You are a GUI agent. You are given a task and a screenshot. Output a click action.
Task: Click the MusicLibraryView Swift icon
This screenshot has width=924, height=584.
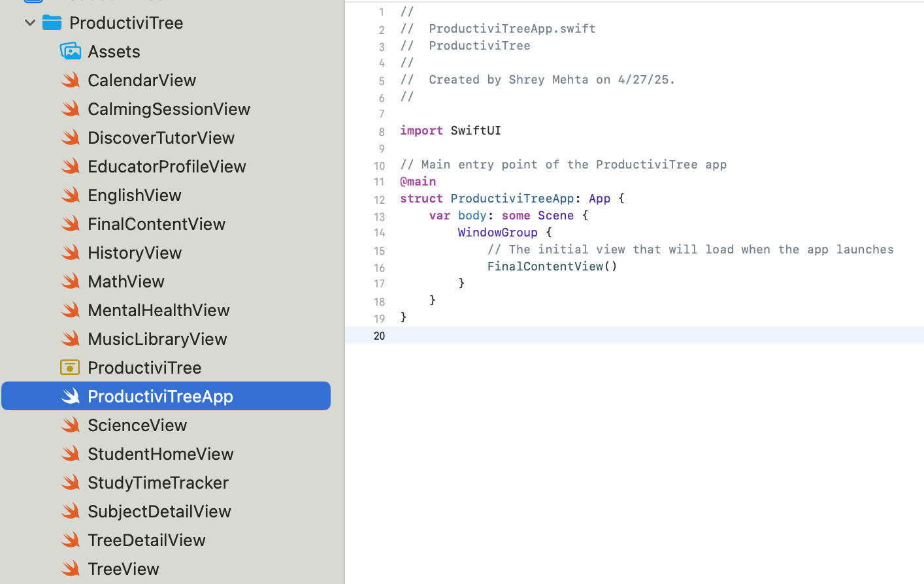[x=71, y=338]
